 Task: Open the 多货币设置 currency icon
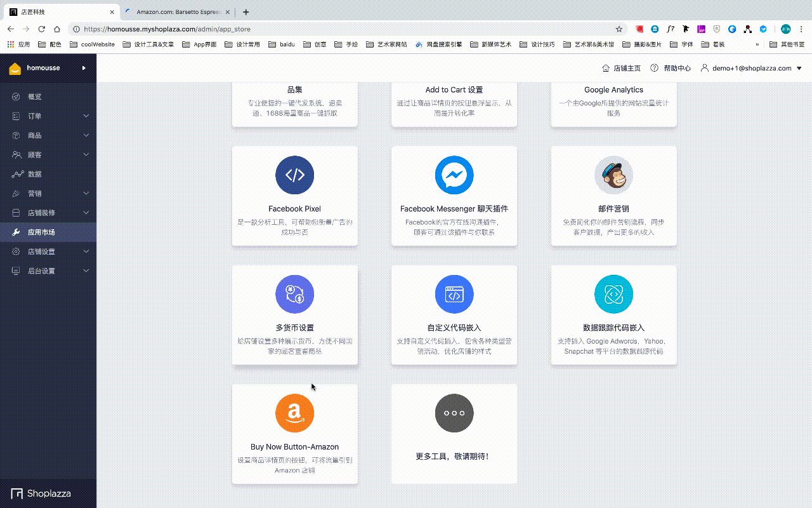point(294,294)
